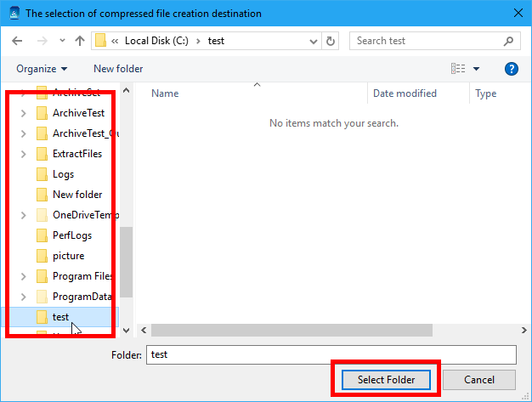Refresh the test folder view
Viewport: 532px width, 402px height.
pyautogui.click(x=330, y=41)
